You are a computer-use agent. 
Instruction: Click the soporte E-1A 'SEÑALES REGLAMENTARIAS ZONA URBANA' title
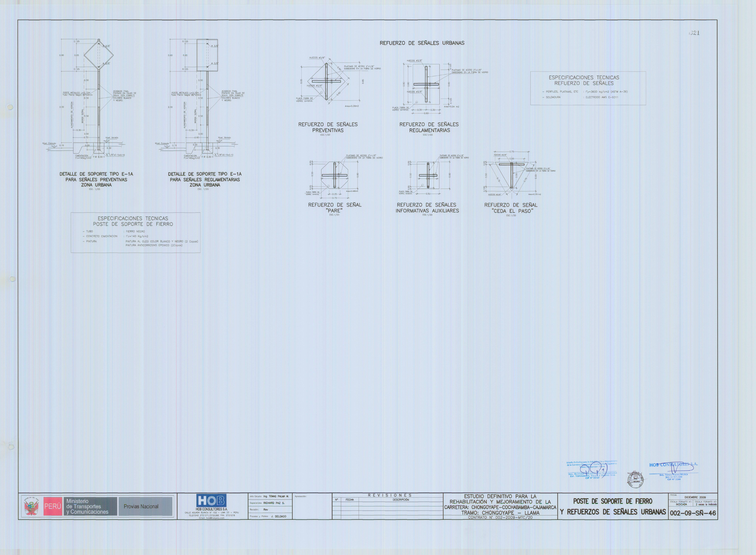coord(205,179)
